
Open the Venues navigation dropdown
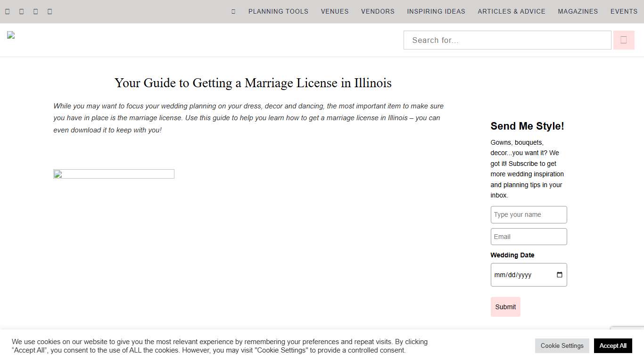334,11
